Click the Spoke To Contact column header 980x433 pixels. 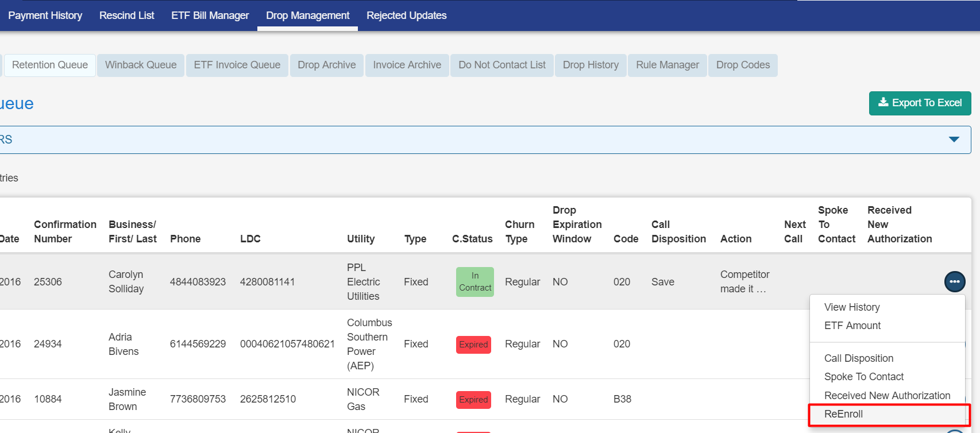[836, 225]
